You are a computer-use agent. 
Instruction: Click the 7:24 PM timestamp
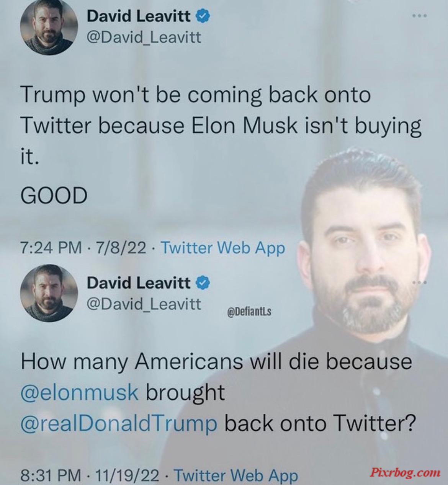(51, 248)
